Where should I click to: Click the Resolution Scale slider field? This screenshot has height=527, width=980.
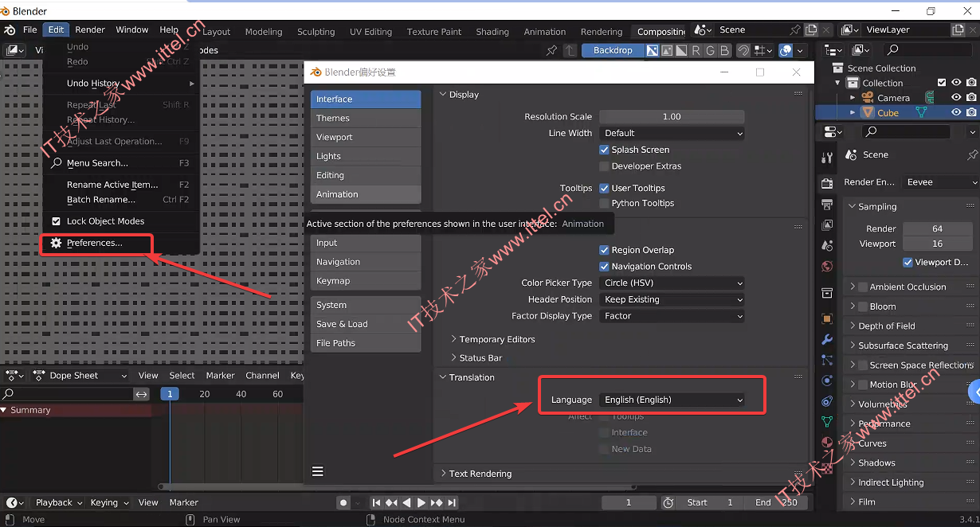pyautogui.click(x=672, y=116)
